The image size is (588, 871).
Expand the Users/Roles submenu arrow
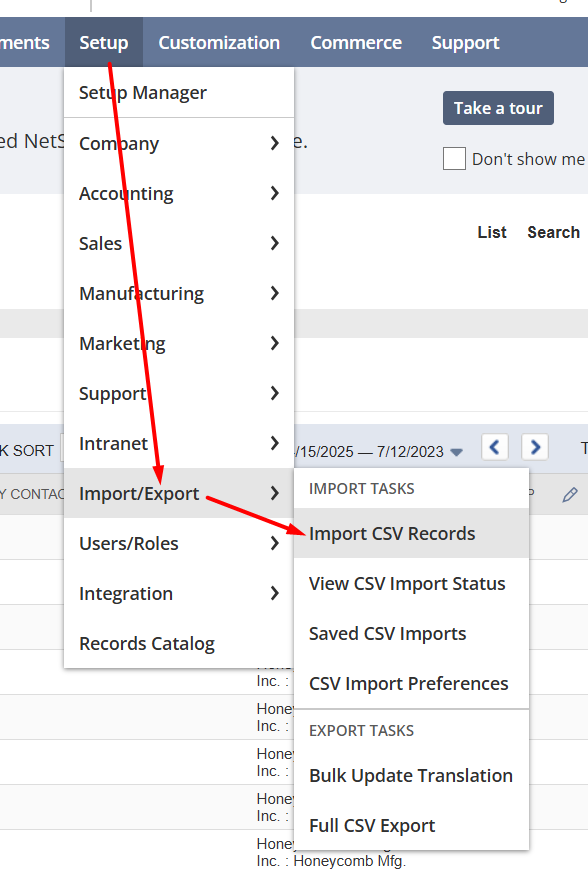[274, 543]
